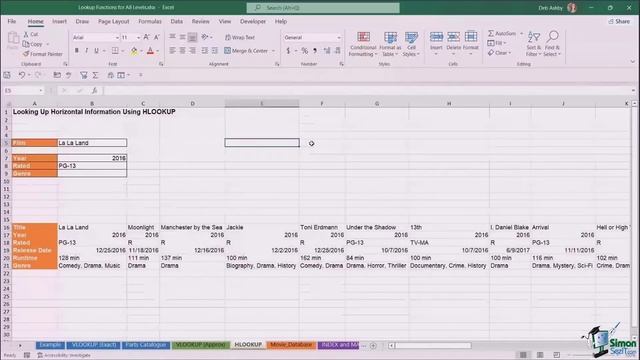Open Cell Styles gallery
The width and height of the screenshot is (640, 360).
click(411, 44)
